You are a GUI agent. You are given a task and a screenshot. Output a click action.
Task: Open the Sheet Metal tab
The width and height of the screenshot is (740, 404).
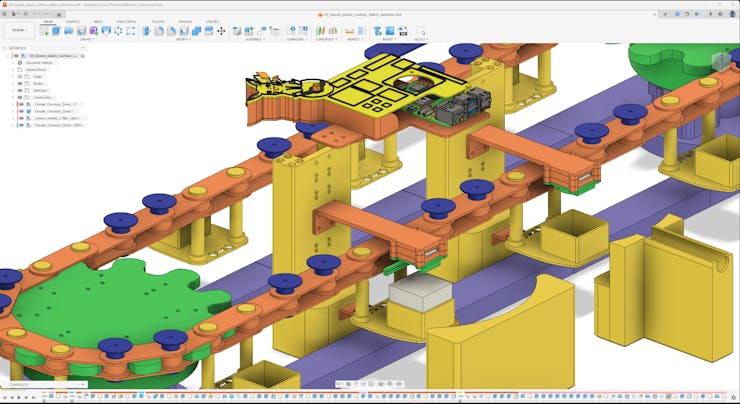point(127,21)
